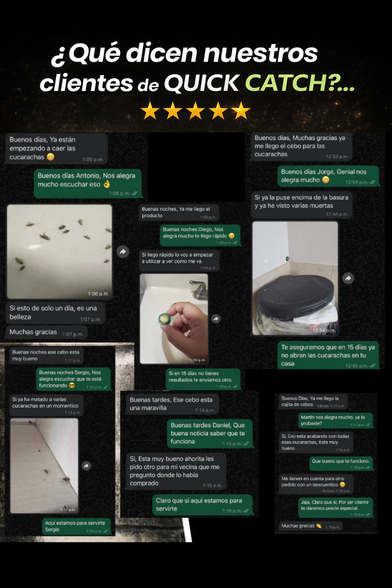Click the first gold rating star
Screen dimensions: 392x588
point(150,111)
